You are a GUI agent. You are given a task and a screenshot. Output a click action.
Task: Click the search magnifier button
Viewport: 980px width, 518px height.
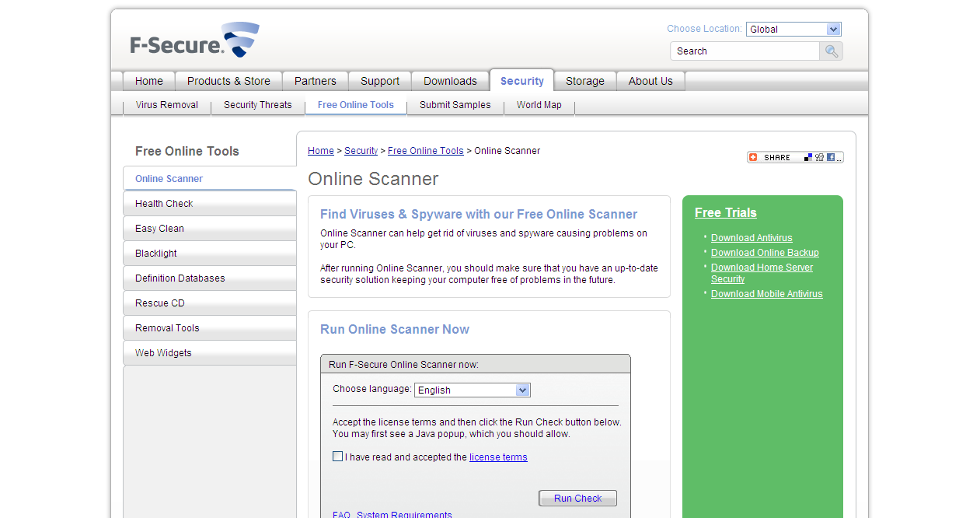pyautogui.click(x=831, y=51)
